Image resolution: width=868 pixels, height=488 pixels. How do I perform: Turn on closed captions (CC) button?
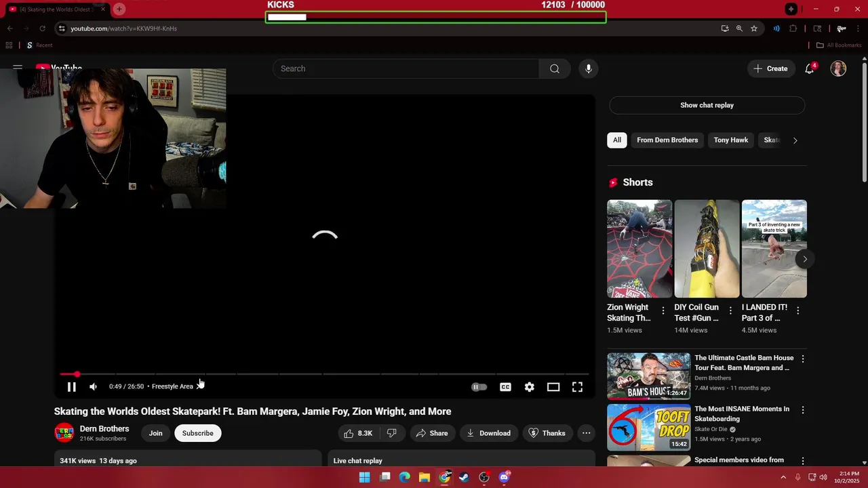coord(505,387)
